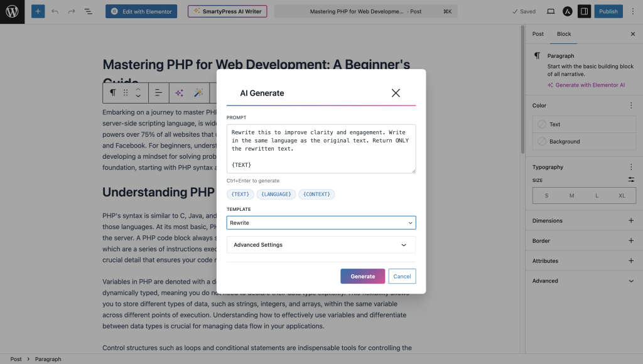Expand Advanced Settings in AI Generate dialog
This screenshot has width=643, height=364.
[x=321, y=245]
